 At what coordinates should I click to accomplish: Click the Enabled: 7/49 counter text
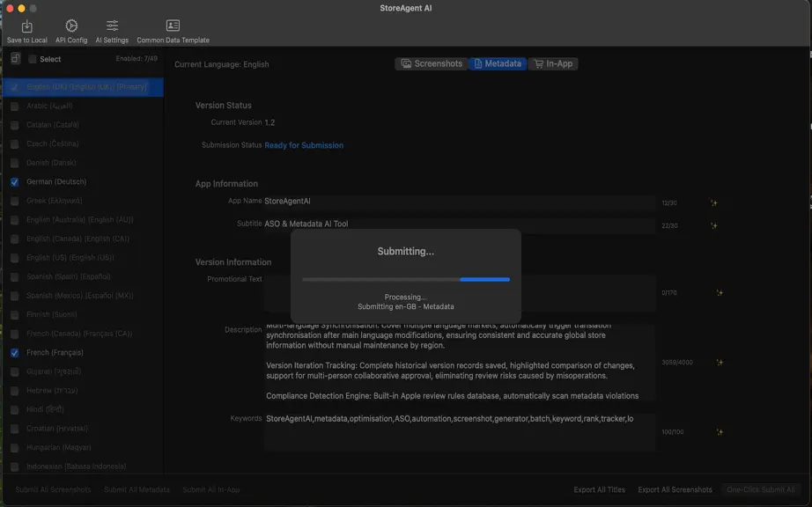point(137,58)
